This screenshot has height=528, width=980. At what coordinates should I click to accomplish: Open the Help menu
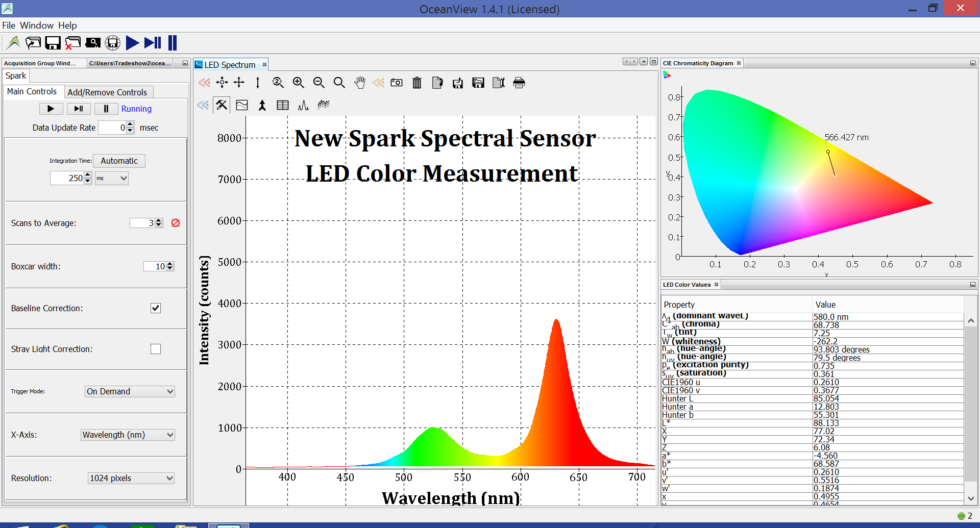pyautogui.click(x=67, y=26)
